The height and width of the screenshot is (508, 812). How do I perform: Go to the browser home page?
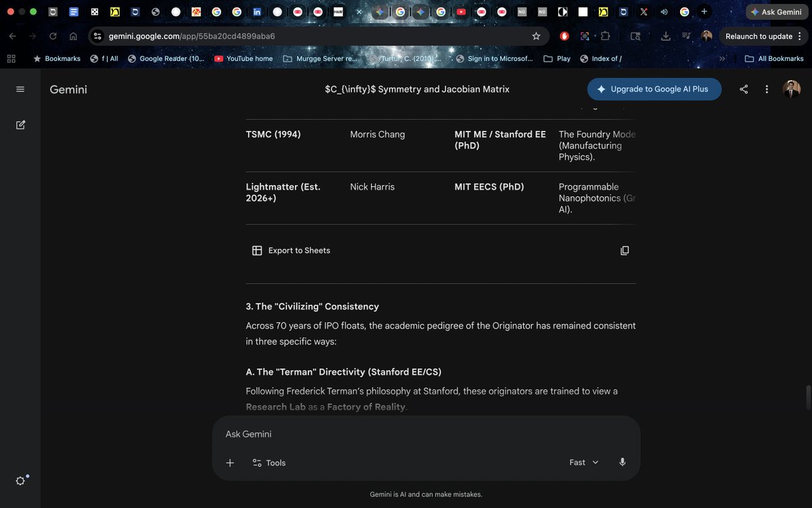[73, 37]
